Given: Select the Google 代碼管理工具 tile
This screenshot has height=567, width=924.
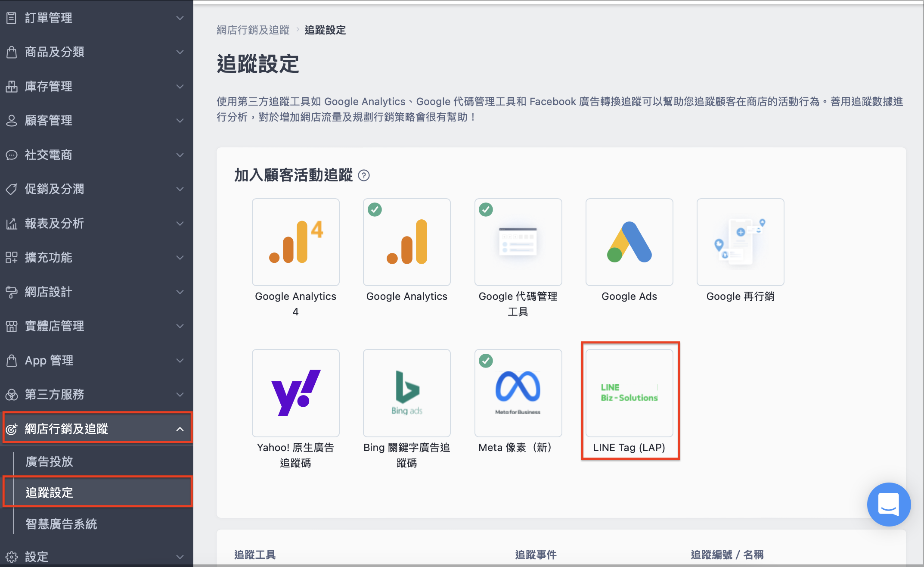Looking at the screenshot, I should pyautogui.click(x=518, y=242).
